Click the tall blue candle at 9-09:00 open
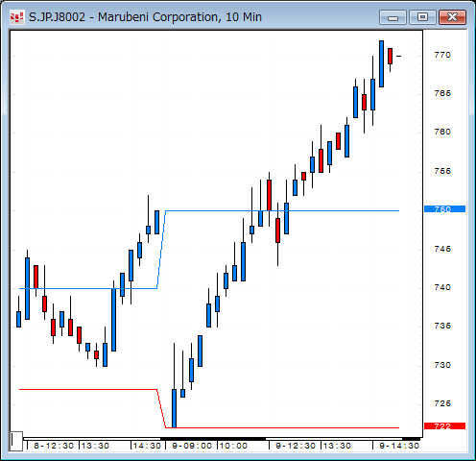 click(174, 408)
